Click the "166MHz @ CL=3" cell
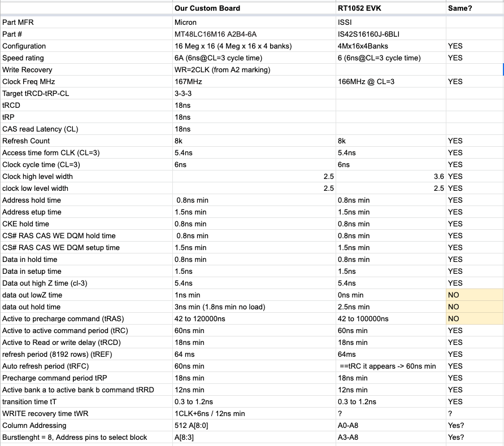This screenshot has height=446, width=504. pyautogui.click(x=366, y=82)
